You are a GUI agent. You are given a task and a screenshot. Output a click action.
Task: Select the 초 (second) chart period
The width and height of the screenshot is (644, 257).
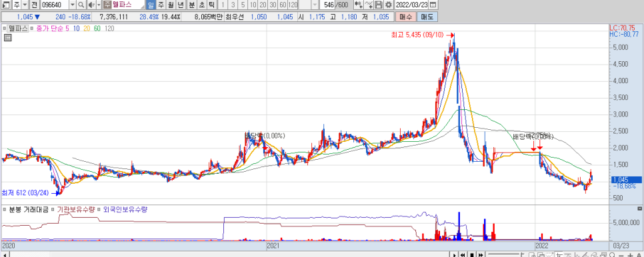click(201, 5)
